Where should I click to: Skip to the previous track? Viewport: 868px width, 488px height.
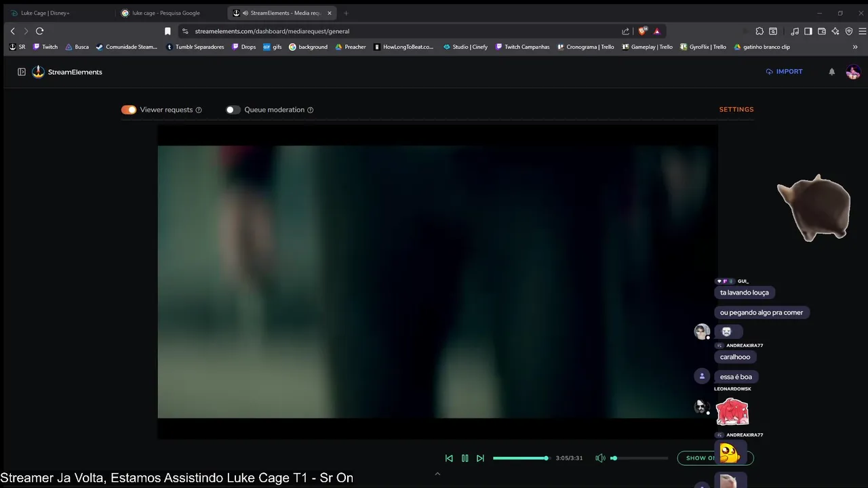[449, 458]
